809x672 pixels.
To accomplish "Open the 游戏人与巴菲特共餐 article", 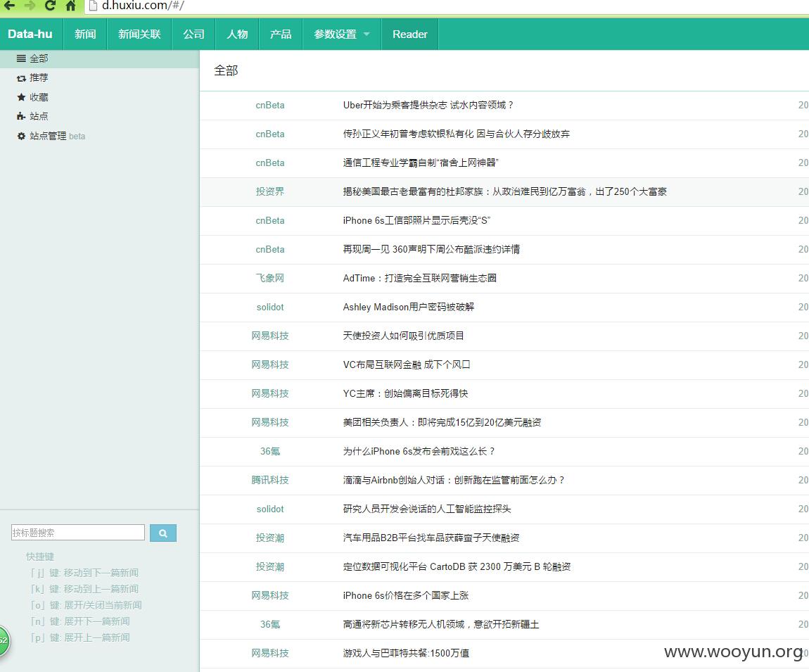I will pos(406,654).
